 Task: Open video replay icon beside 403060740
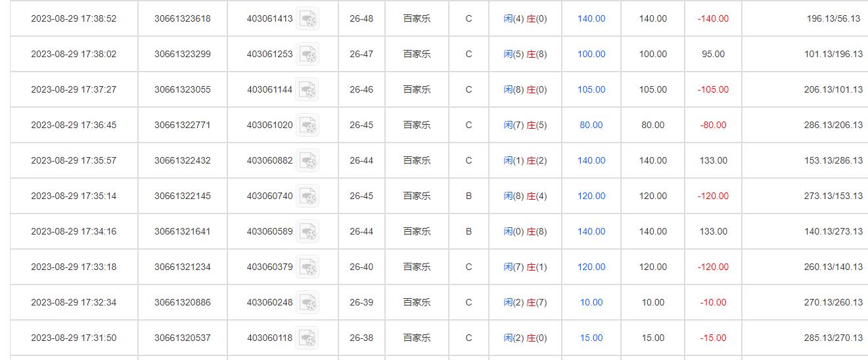(x=307, y=196)
